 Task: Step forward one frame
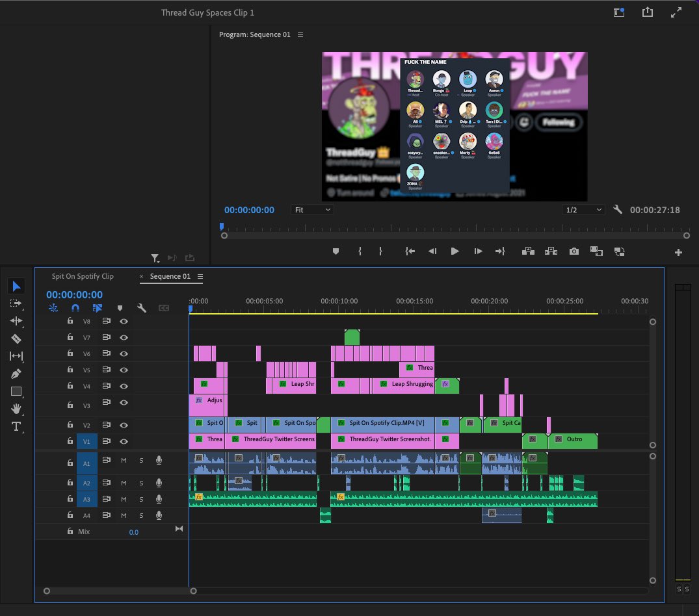point(478,251)
